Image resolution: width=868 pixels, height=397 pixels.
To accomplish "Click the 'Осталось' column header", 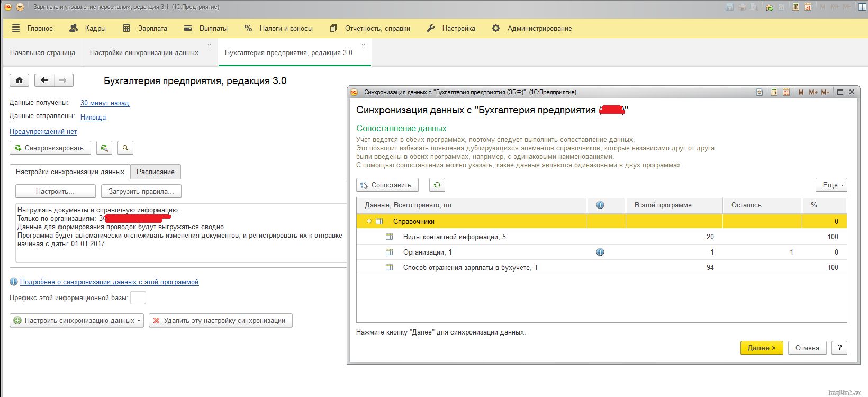I will point(762,205).
